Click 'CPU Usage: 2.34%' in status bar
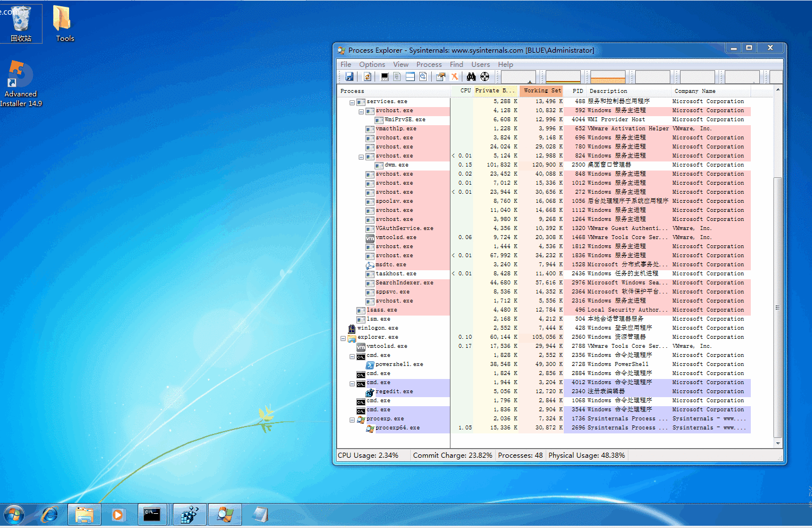Viewport: 812px width, 528px height. pos(368,455)
